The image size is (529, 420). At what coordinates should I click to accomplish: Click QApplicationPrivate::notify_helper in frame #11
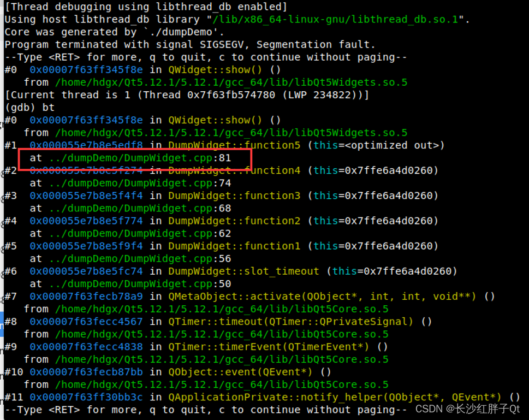point(335,398)
